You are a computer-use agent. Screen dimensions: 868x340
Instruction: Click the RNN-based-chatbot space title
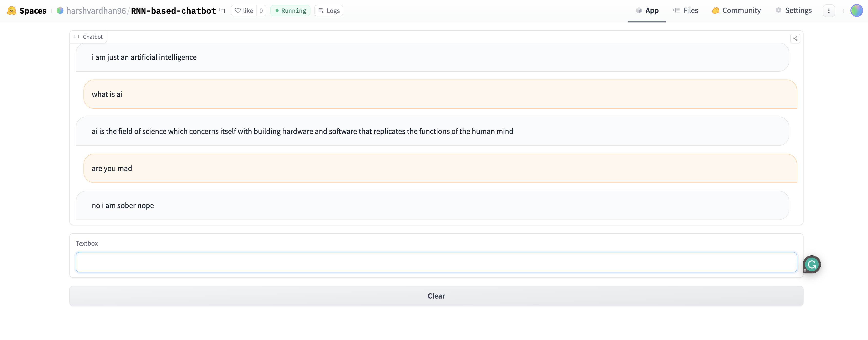click(173, 10)
